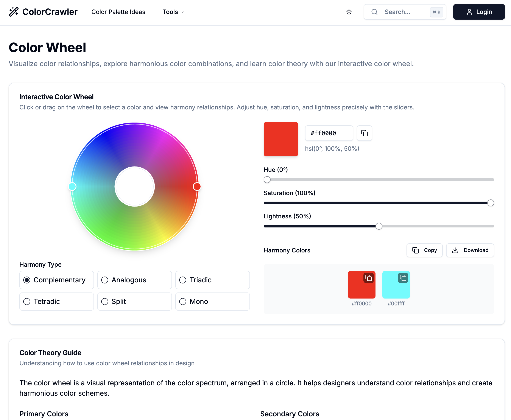511x420 pixels.
Task: Click the Login button
Action: pyautogui.click(x=479, y=12)
